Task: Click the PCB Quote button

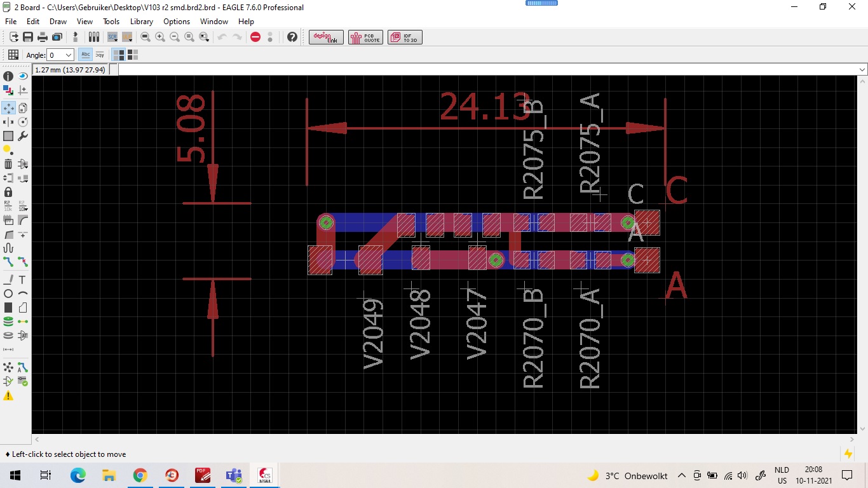Action: pos(366,37)
